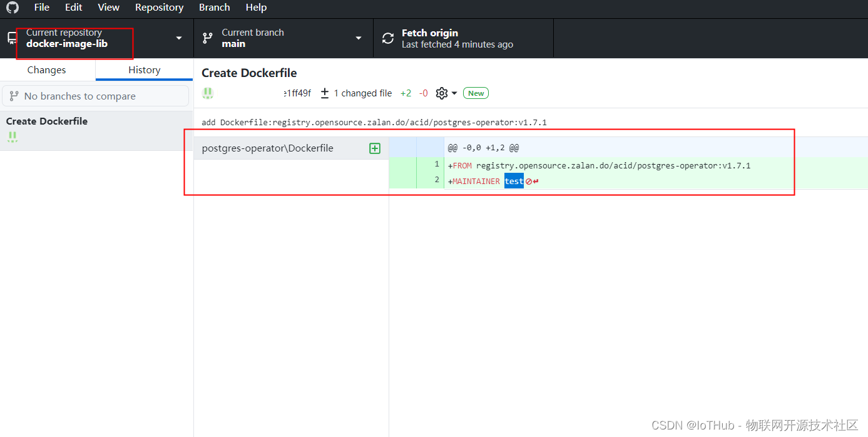868x437 pixels.
Task: Click the no-newline red marker icon
Action: tap(529, 182)
